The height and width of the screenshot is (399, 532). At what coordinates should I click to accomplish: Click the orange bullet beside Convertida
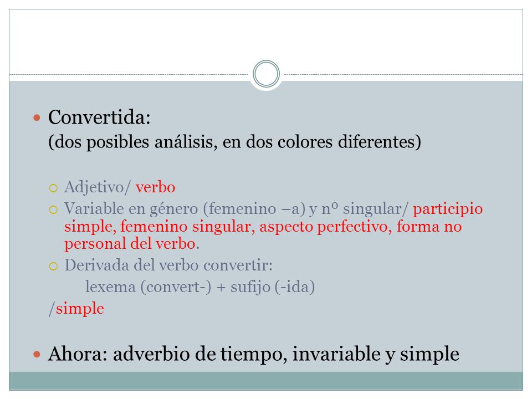37,117
